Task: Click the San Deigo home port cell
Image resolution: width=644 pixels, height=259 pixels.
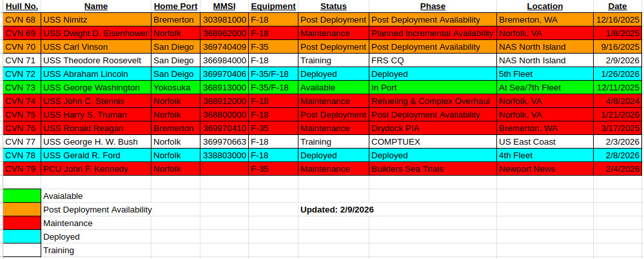Action: coord(176,74)
